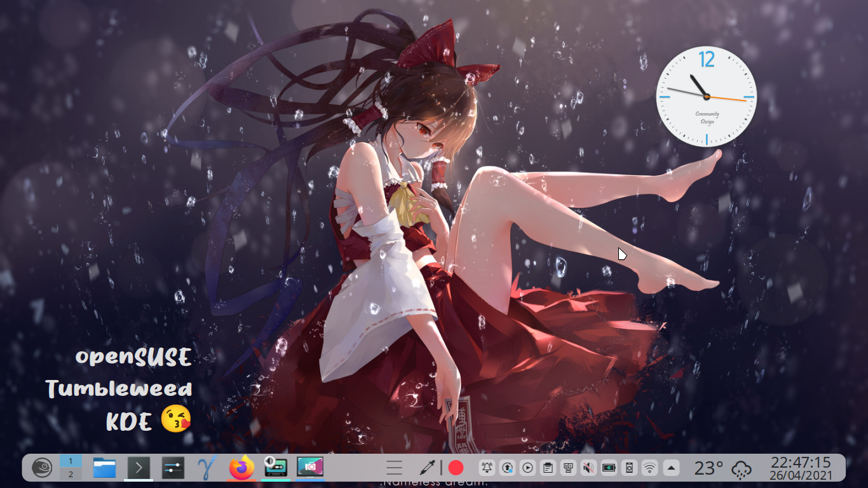Open the notifications bell in the tray

pos(487,468)
